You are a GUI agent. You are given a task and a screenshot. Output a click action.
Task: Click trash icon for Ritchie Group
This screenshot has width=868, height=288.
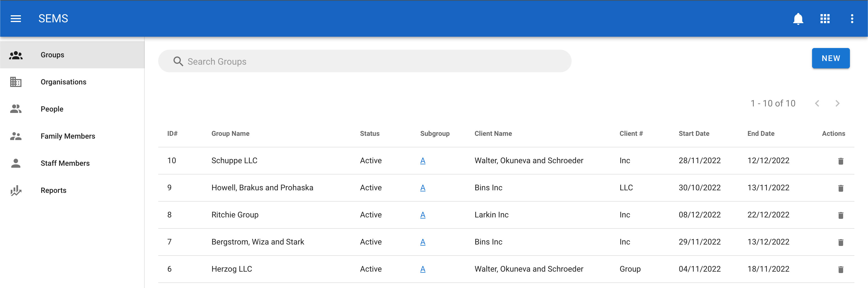840,215
